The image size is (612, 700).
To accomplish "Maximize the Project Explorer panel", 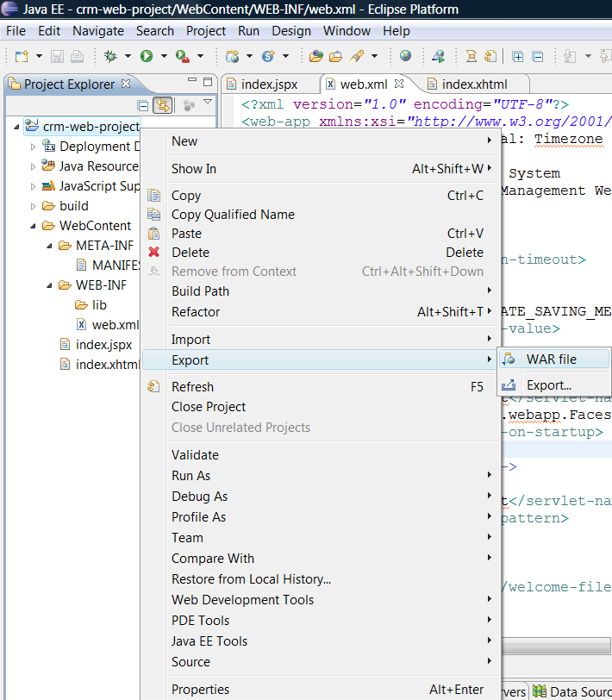I will pyautogui.click(x=208, y=82).
